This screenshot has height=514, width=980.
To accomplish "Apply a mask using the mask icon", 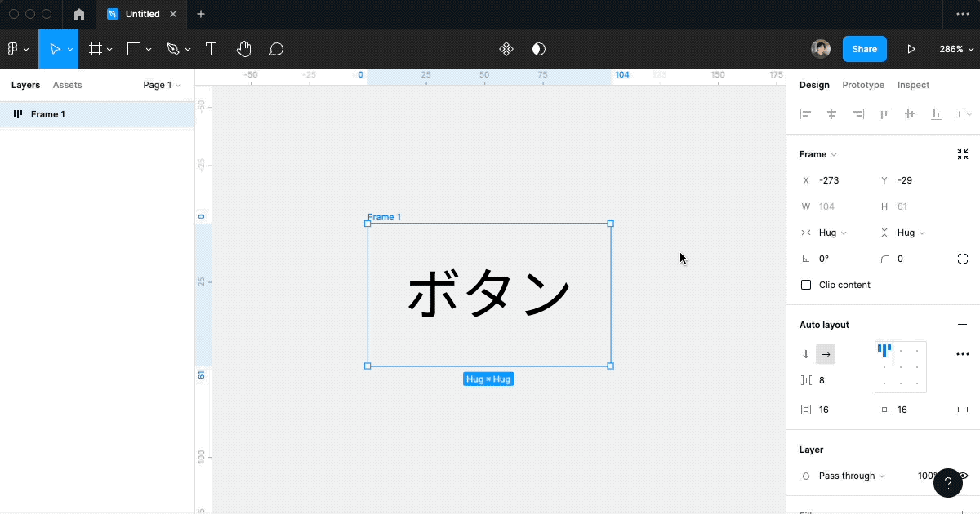I will [538, 49].
